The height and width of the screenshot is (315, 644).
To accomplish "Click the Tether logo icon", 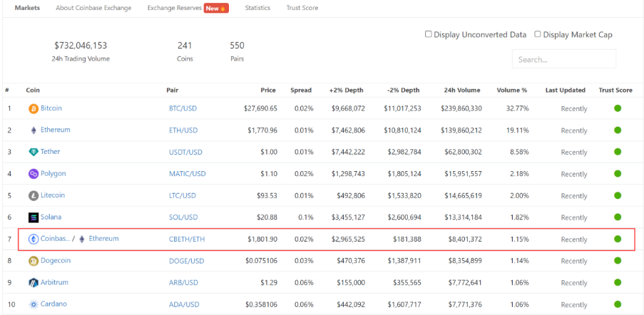I will pos(34,153).
